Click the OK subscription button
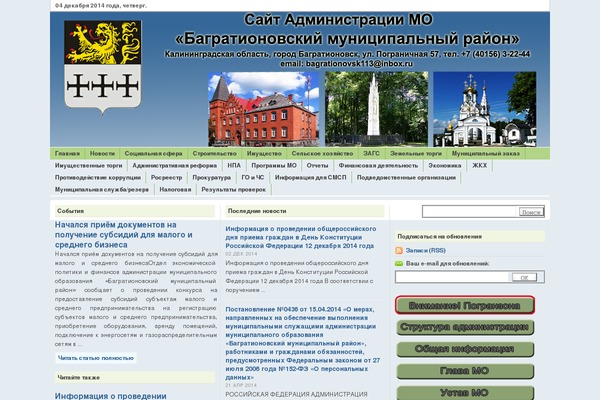Image resolution: width=600 pixels, height=400 pixels. click(x=524, y=277)
